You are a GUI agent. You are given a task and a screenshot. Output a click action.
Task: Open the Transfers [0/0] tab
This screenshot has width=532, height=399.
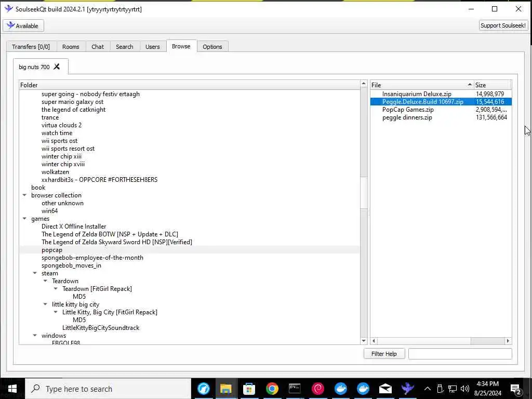pyautogui.click(x=31, y=46)
